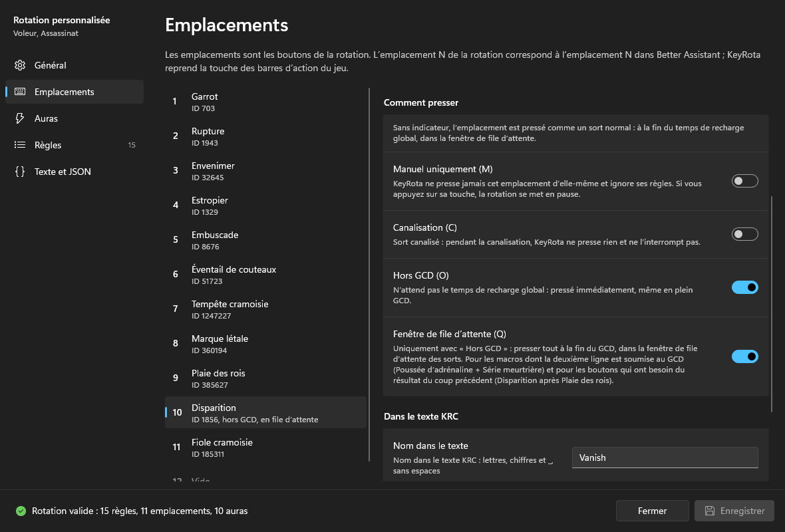Select slot 2 Rupture
Viewport: 785px width, 532px height.
(x=265, y=136)
